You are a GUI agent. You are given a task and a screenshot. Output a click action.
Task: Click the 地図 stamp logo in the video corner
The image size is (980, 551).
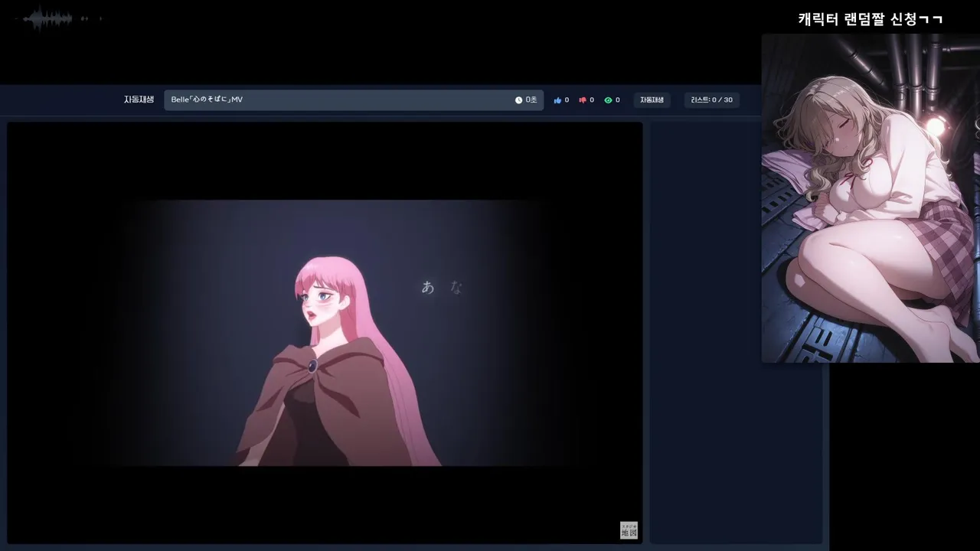(629, 530)
